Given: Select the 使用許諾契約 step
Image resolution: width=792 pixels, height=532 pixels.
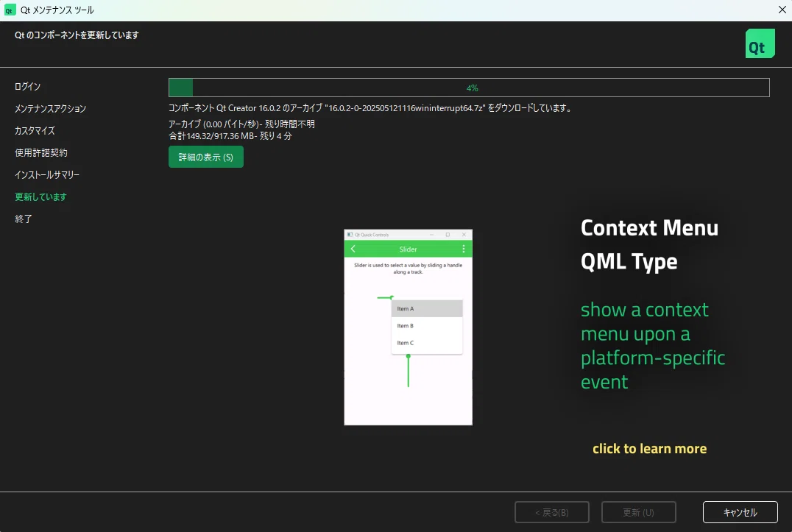Looking at the screenshot, I should click(41, 152).
